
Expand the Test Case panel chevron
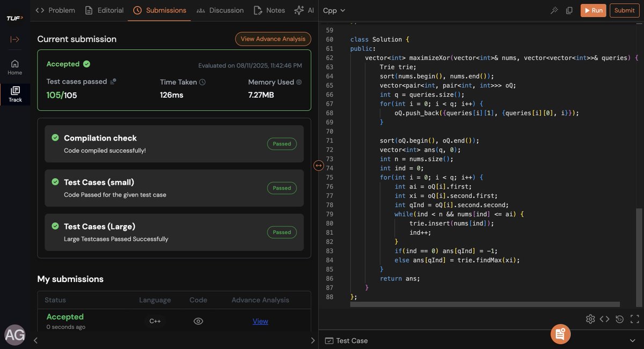(x=632, y=340)
